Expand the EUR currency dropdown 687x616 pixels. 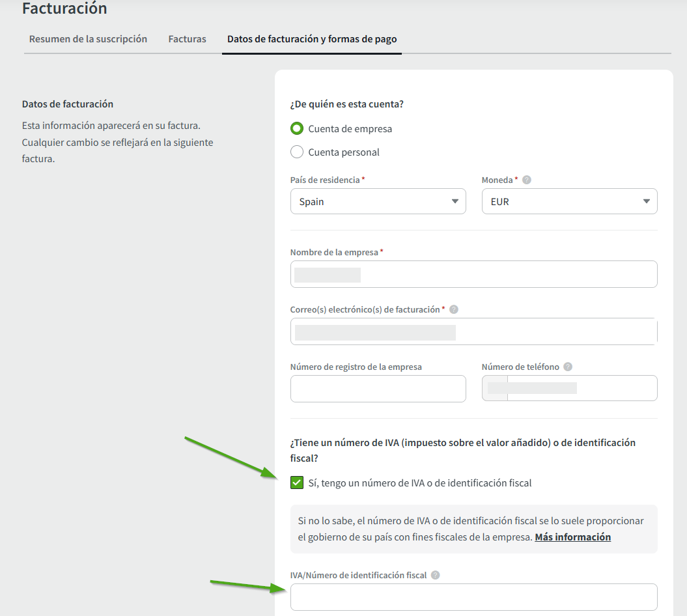click(569, 201)
